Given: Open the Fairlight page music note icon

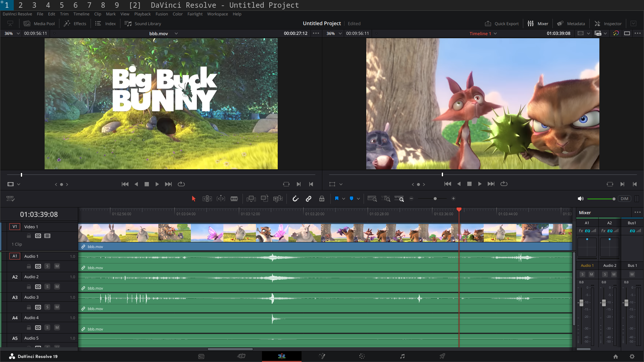Looking at the screenshot, I should pos(402,356).
